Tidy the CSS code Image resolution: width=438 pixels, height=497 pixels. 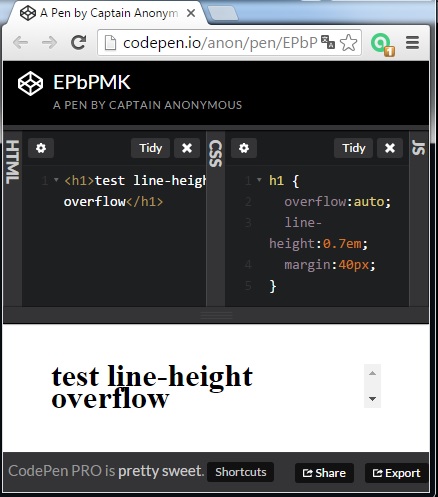[354, 148]
